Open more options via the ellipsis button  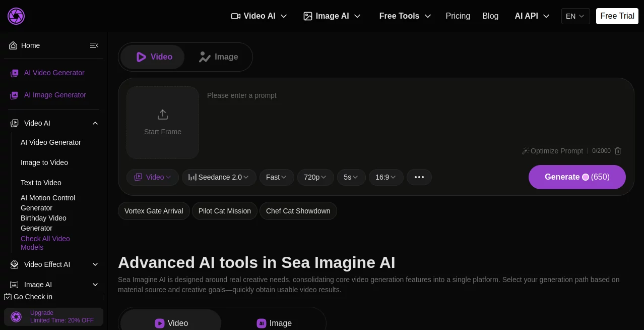419,177
